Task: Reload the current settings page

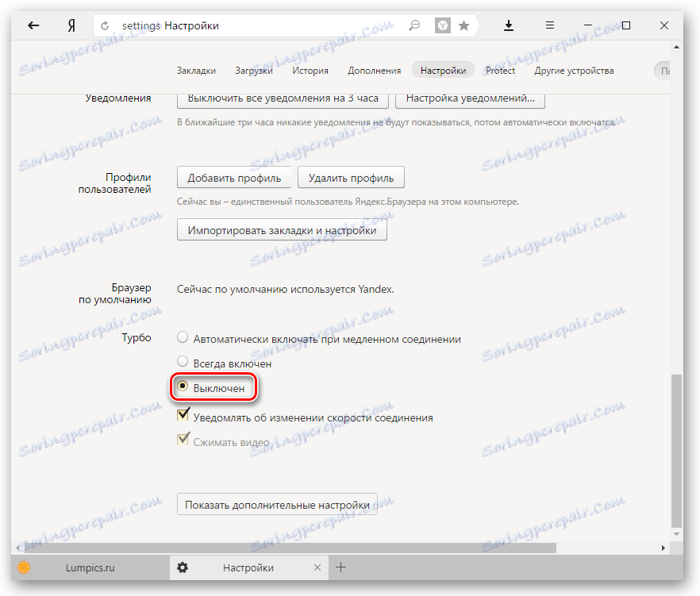Action: (x=104, y=25)
